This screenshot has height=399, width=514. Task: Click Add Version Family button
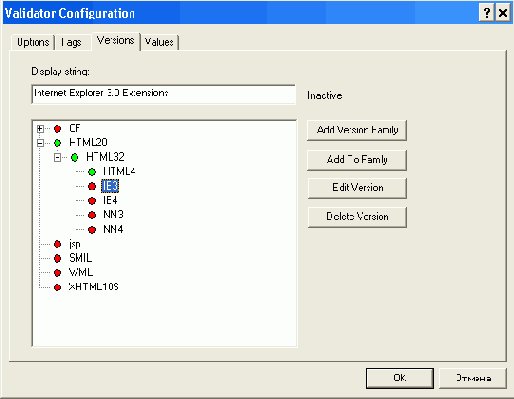pos(357,130)
